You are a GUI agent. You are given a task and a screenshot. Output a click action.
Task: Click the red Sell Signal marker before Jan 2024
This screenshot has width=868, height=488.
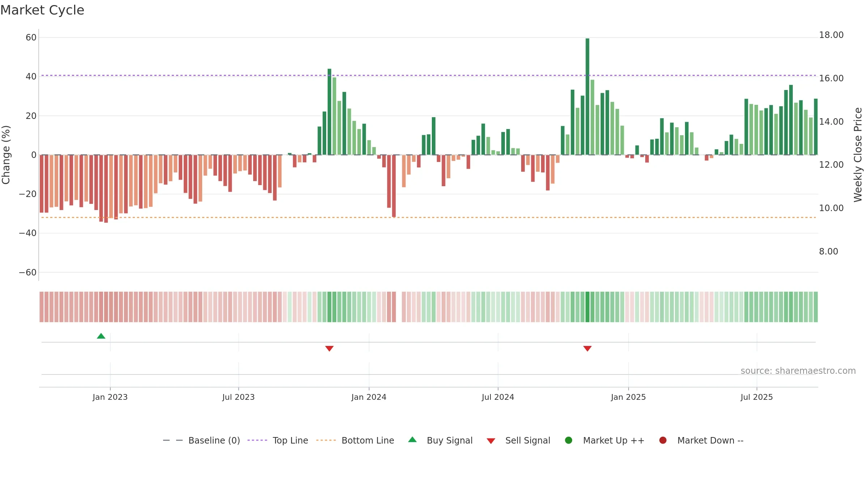(329, 348)
